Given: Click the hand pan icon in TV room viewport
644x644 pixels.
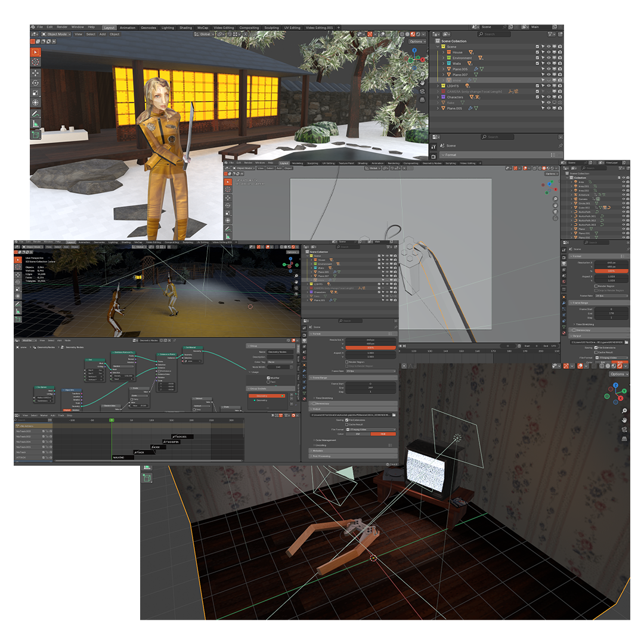Looking at the screenshot, I should 624,420.
